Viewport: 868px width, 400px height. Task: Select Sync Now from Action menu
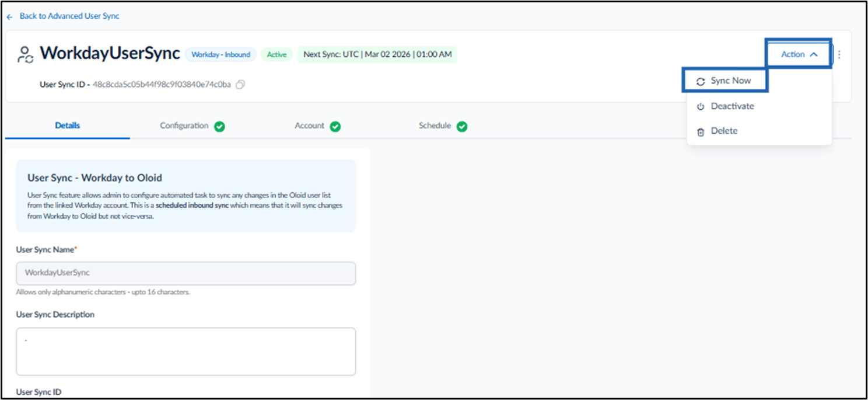(725, 81)
